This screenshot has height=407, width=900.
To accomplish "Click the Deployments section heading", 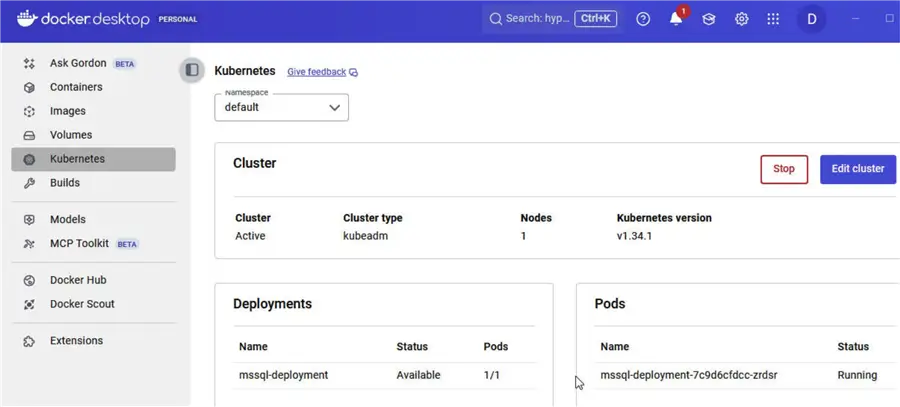I will pyautogui.click(x=273, y=304).
